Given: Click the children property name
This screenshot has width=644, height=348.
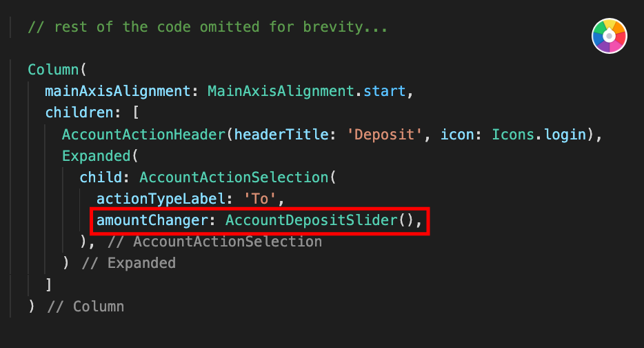Looking at the screenshot, I should [79, 113].
